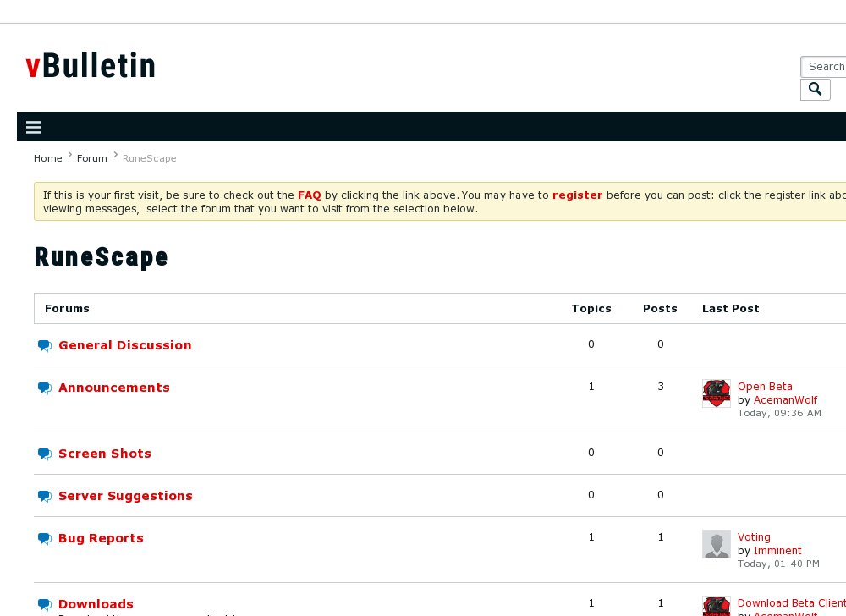The width and height of the screenshot is (846, 616).
Task: Click the magnifying glass search button
Action: click(815, 90)
